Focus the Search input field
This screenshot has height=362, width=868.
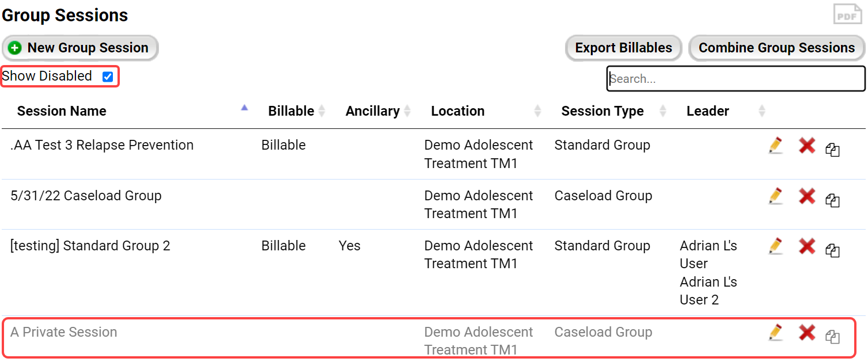(x=736, y=79)
